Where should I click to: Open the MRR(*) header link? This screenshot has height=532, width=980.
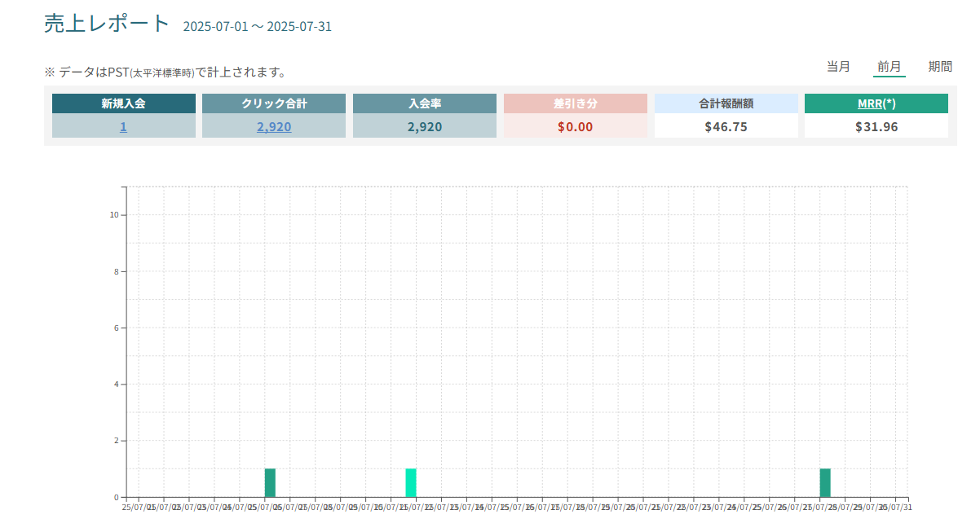coord(876,103)
